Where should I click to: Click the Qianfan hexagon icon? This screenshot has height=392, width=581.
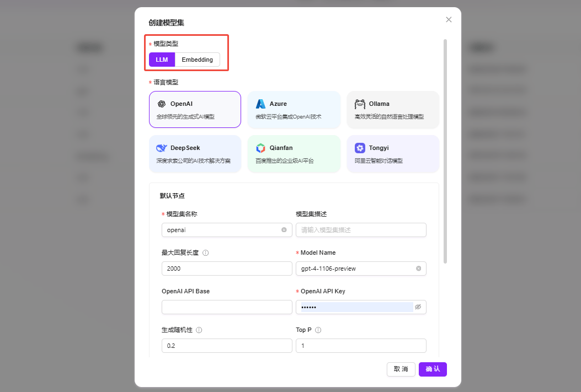click(260, 148)
